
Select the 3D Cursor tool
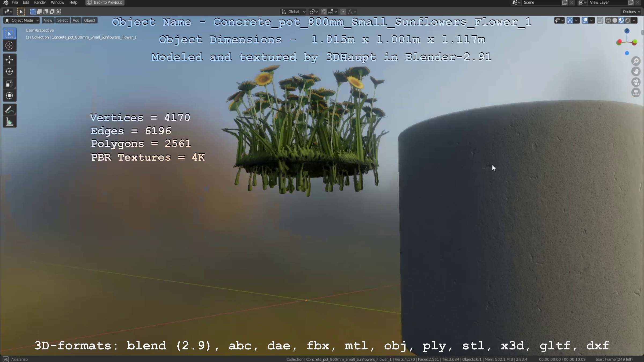pyautogui.click(x=9, y=46)
